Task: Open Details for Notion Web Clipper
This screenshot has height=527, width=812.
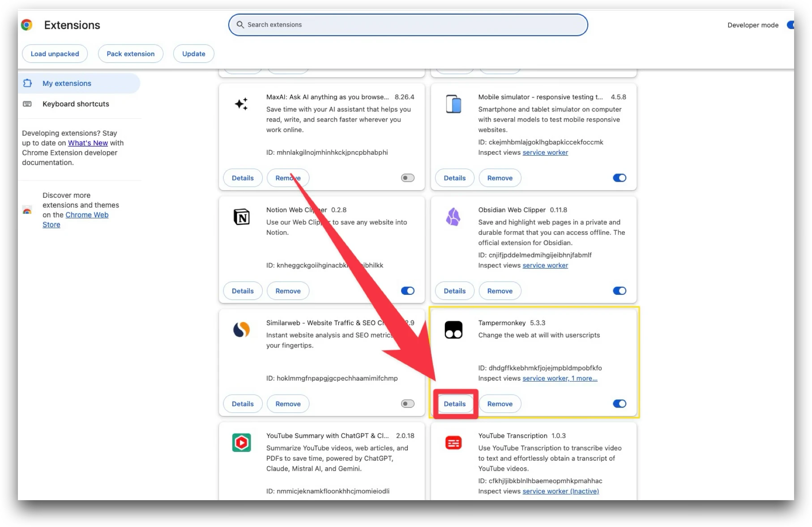Action: pyautogui.click(x=243, y=291)
